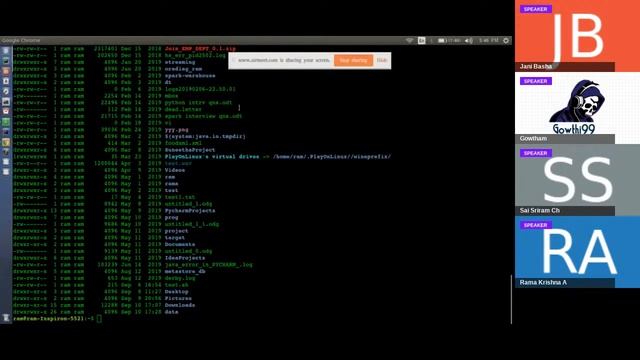
Task: Click SPEAKER badge on Rama Krishna A tile
Action: click(x=536, y=225)
